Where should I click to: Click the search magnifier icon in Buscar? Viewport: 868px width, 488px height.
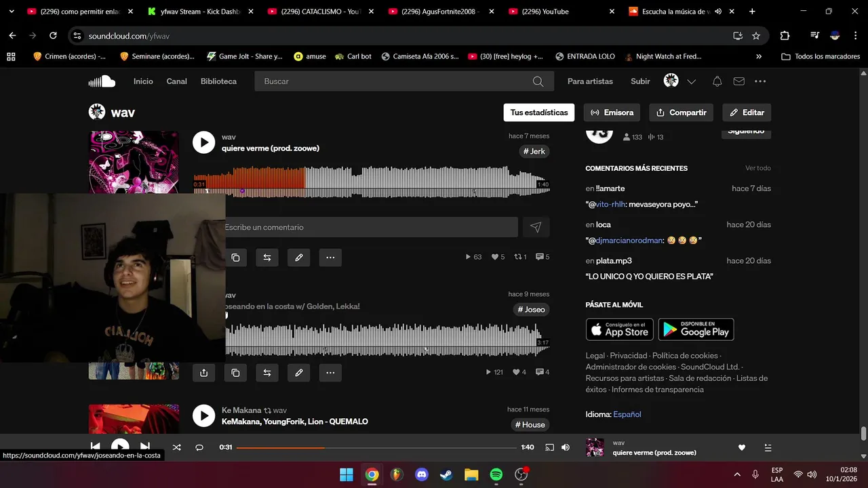538,81
